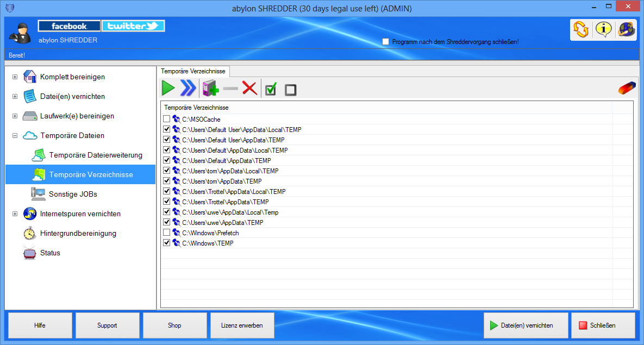The height and width of the screenshot is (345, 644).
Task: Open Hintergrundbereinigung in the tree
Action: pyautogui.click(x=78, y=233)
